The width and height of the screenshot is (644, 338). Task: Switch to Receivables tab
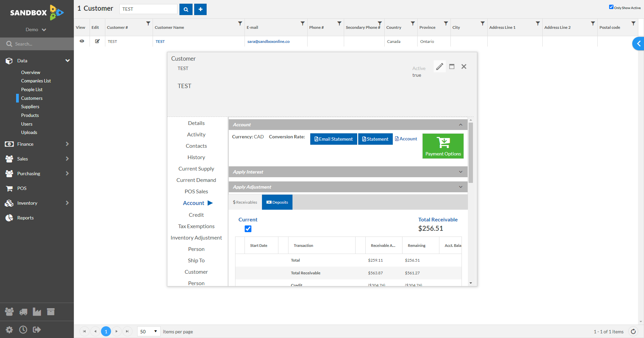pos(245,202)
